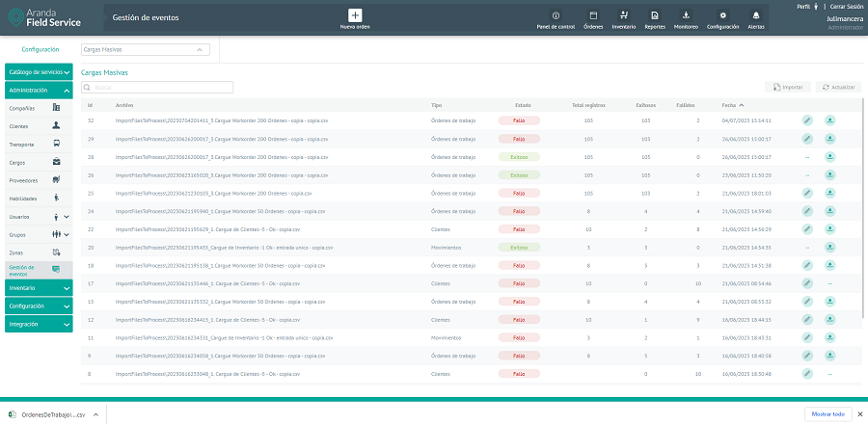868x425 pixels.
Task: Download file for import Id 15
Action: (829, 301)
